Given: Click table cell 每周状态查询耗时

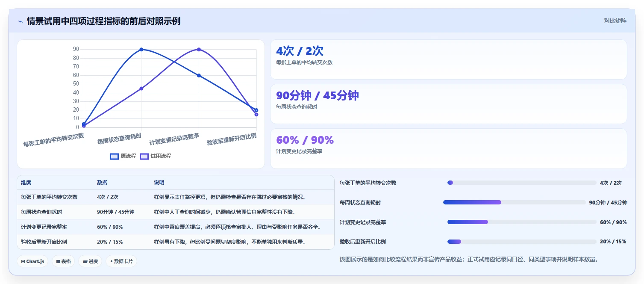Looking at the screenshot, I should [41, 212].
